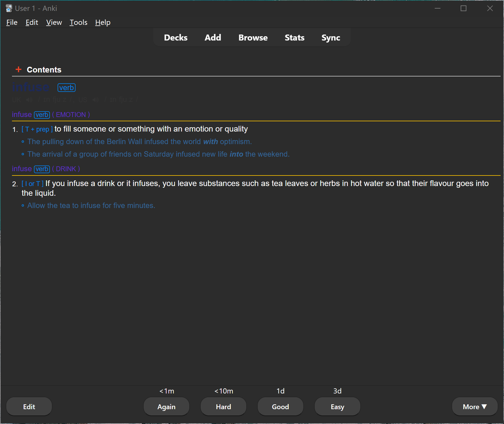Viewport: 504px width, 424px height.
Task: Play the US pronunciation audio
Action: click(x=95, y=100)
